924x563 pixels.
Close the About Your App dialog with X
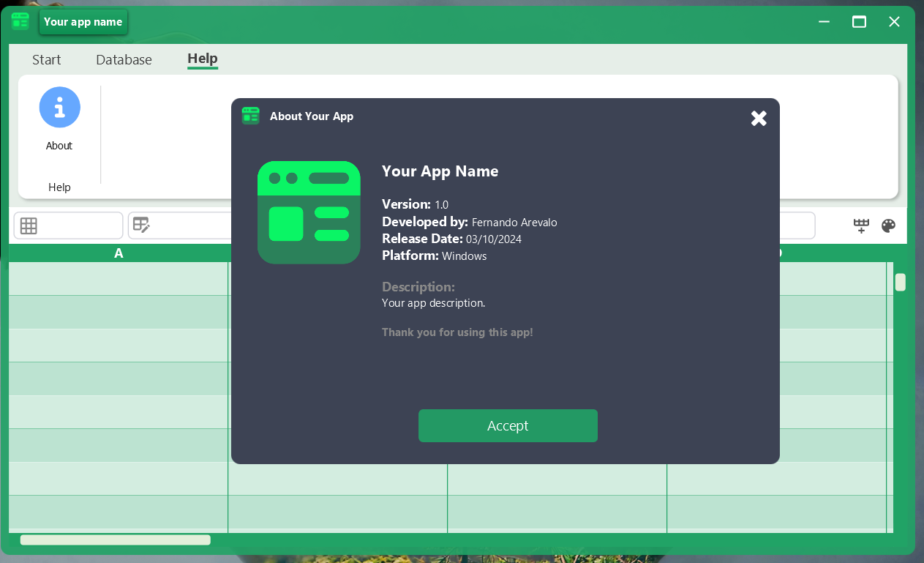click(759, 118)
